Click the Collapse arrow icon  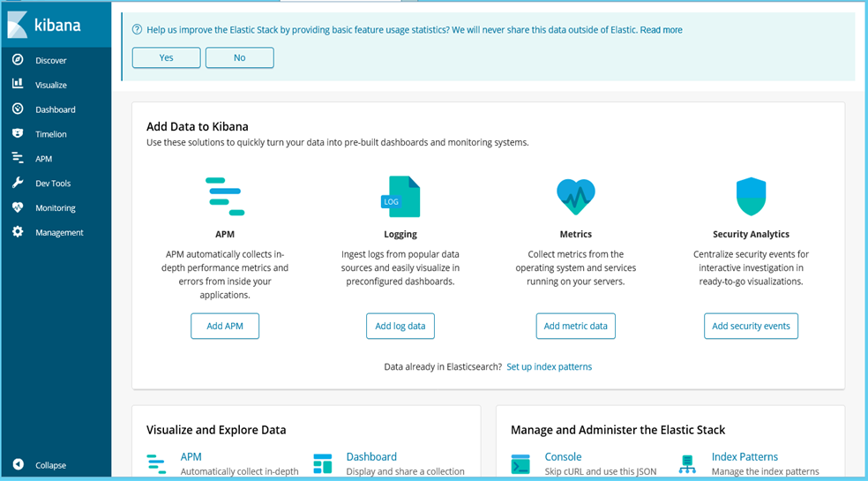tap(18, 464)
